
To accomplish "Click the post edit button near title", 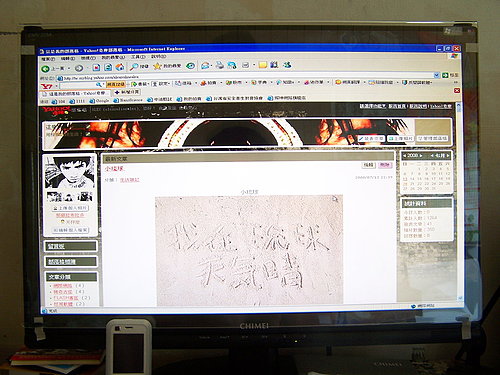I will pos(368,165).
